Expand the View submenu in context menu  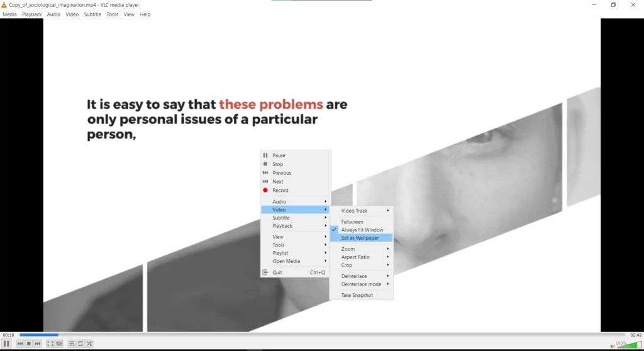pos(296,237)
